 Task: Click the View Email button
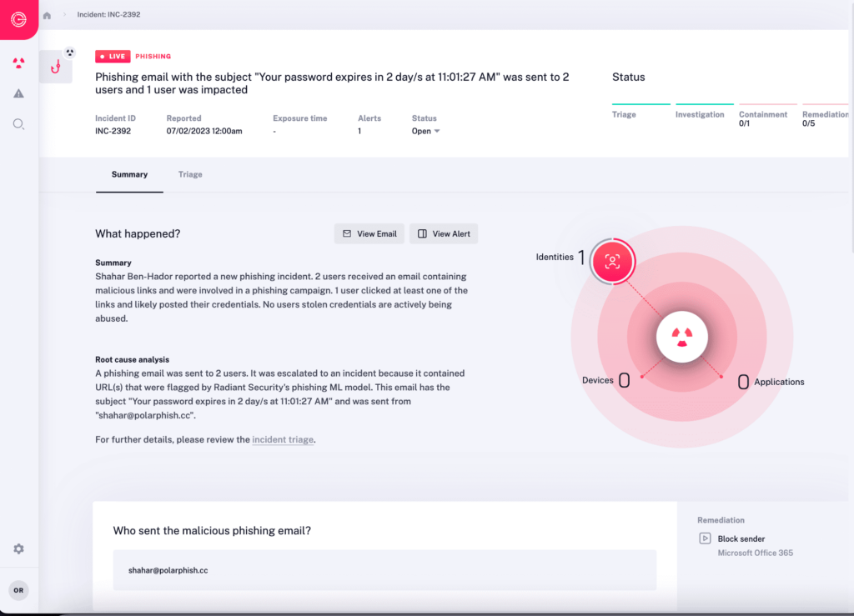click(x=369, y=234)
